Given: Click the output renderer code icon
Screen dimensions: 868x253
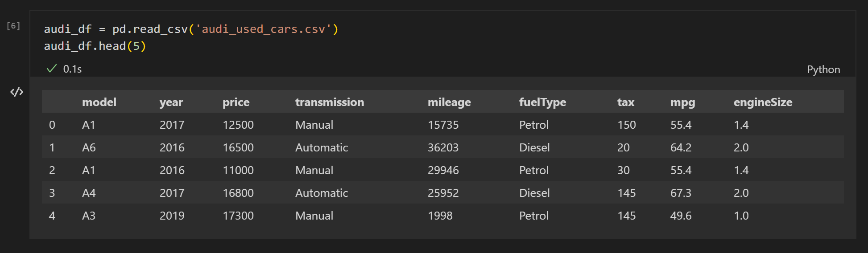Looking at the screenshot, I should 17,92.
